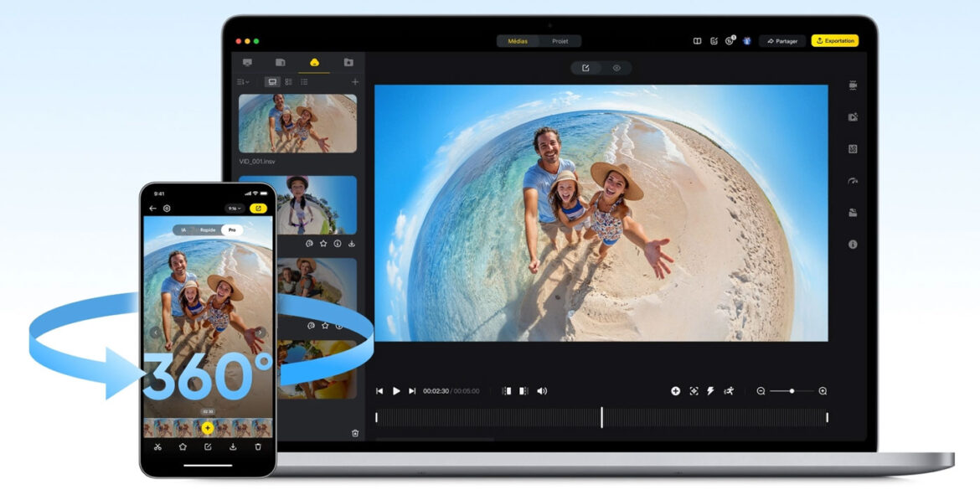Image resolution: width=980 pixels, height=490 pixels.
Task: Switch to the list view mode
Action: [x=304, y=82]
